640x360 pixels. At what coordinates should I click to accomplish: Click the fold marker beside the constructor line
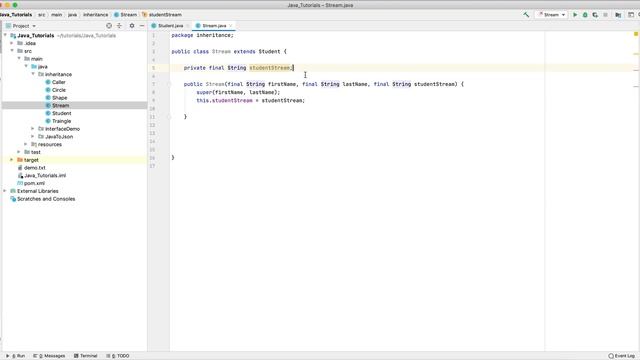[169, 84]
